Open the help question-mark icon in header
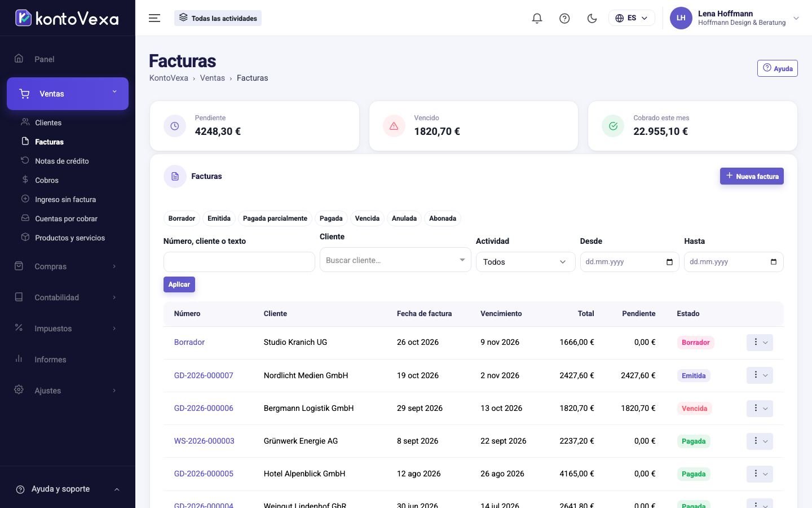Screen dimensions: 812x508 click(564, 18)
